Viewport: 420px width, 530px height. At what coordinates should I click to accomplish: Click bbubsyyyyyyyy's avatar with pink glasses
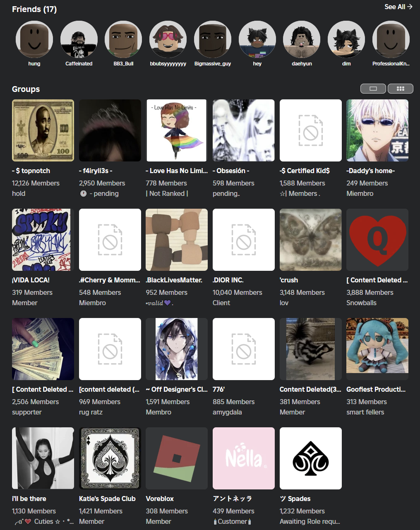click(168, 40)
